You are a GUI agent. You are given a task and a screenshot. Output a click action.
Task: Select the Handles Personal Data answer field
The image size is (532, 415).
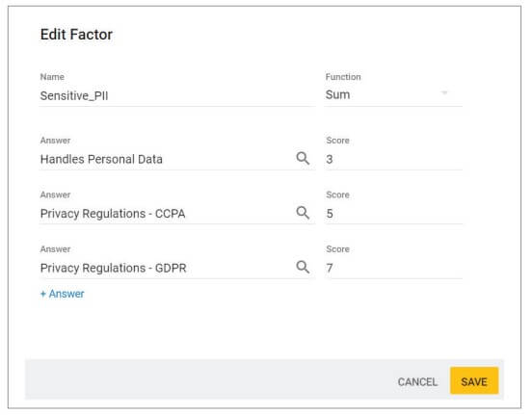tap(166, 159)
